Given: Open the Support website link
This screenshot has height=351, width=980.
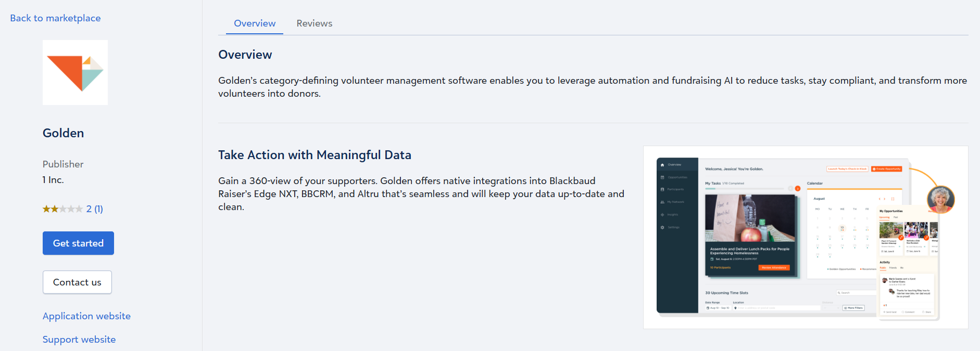Looking at the screenshot, I should [x=79, y=340].
